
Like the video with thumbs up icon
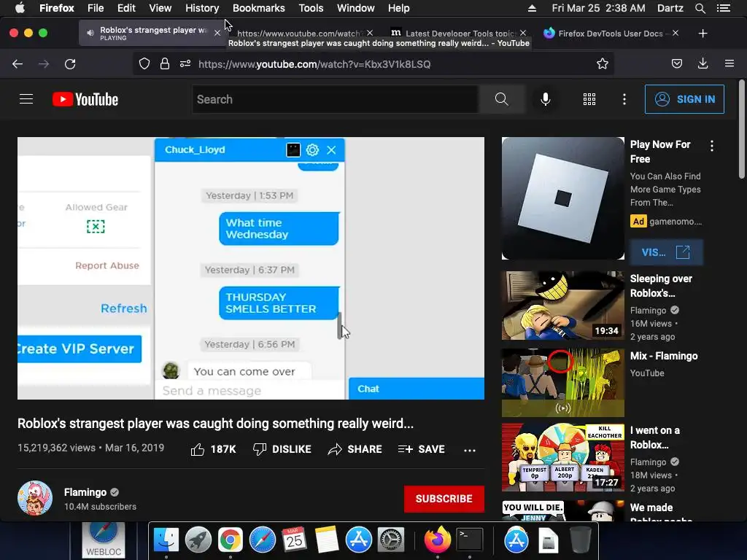click(x=197, y=449)
